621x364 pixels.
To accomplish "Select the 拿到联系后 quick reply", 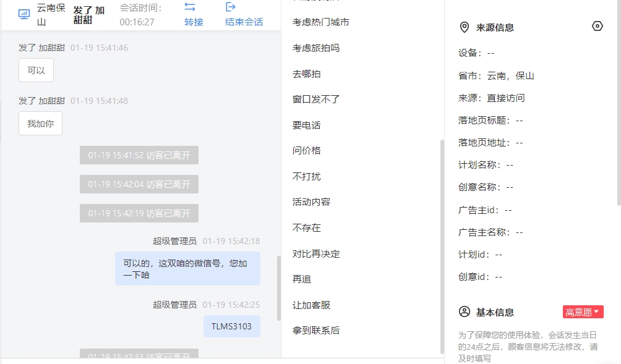I will tap(316, 331).
